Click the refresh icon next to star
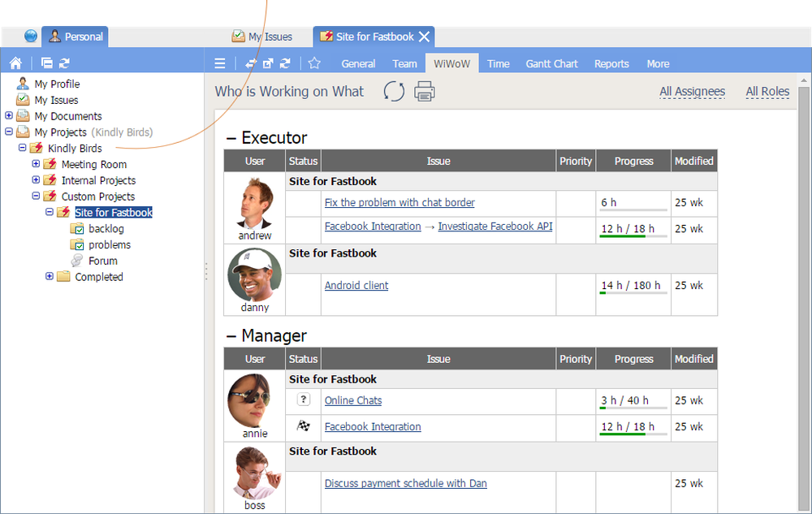This screenshot has height=514, width=812. pos(285,63)
